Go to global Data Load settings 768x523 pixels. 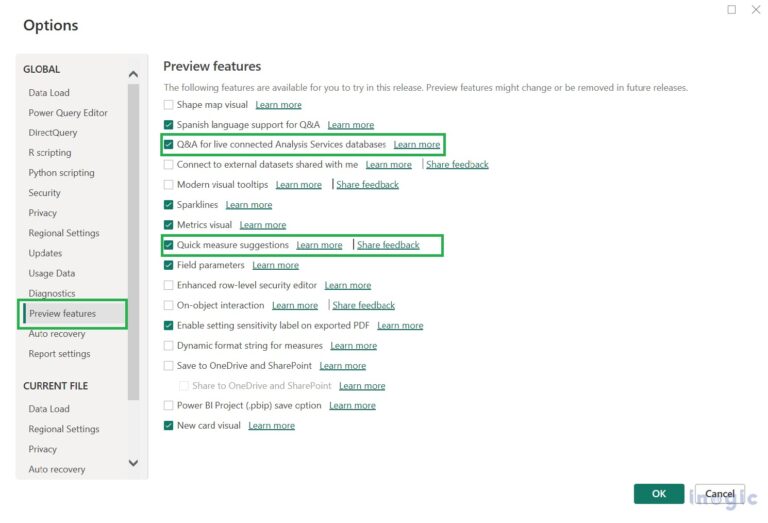point(49,93)
